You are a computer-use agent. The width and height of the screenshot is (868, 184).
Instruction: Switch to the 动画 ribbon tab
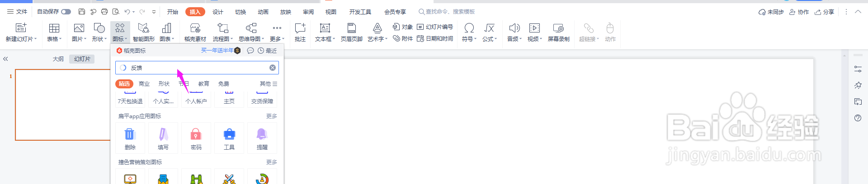263,12
